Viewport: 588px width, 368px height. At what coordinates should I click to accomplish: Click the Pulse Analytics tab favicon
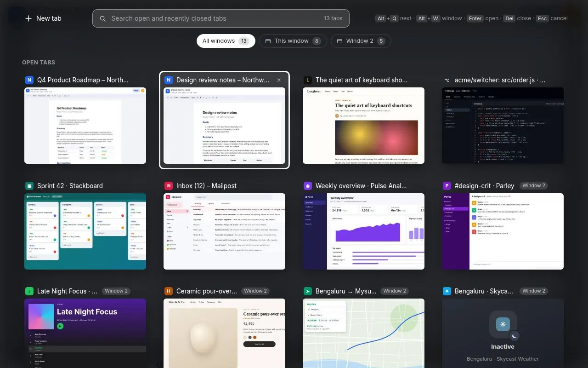point(308,186)
